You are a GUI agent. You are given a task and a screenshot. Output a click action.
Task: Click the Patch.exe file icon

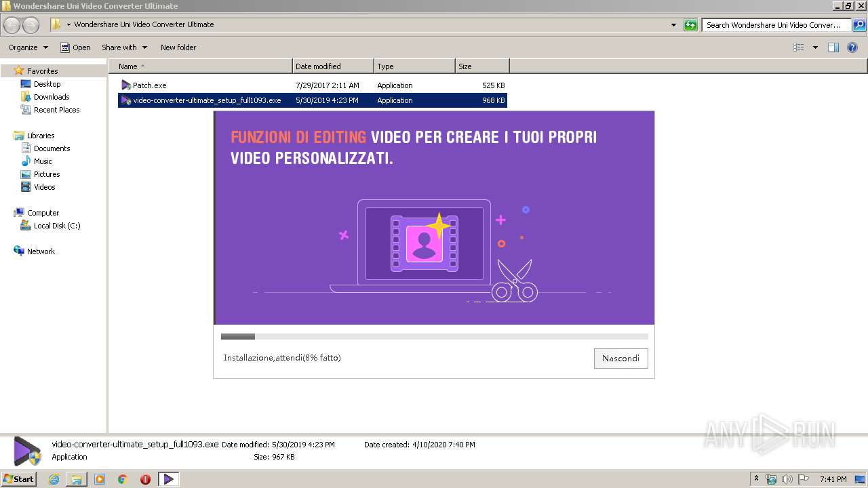(x=126, y=85)
